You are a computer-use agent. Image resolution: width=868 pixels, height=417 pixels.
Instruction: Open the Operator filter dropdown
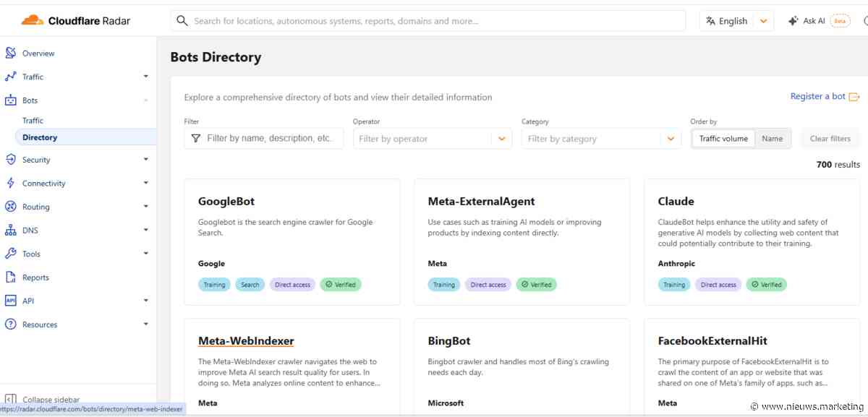click(501, 139)
